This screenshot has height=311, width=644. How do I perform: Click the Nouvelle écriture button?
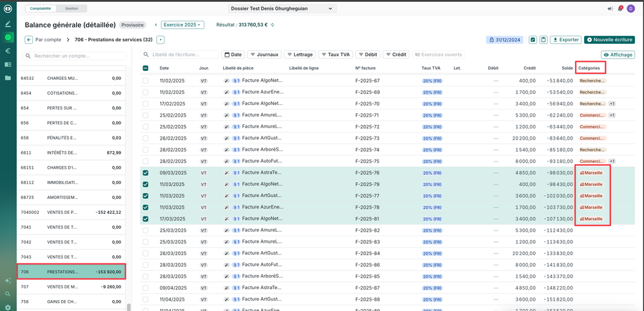pyautogui.click(x=609, y=40)
